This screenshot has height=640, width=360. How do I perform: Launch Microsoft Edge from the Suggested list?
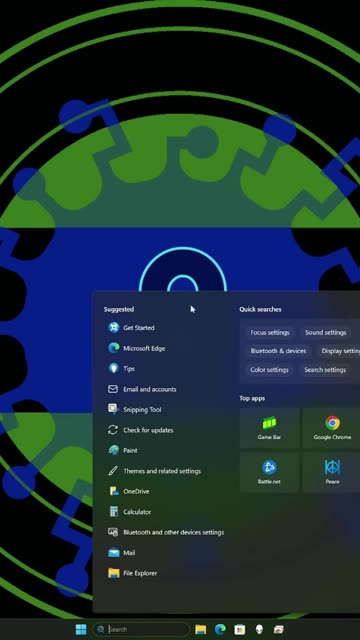136,348
